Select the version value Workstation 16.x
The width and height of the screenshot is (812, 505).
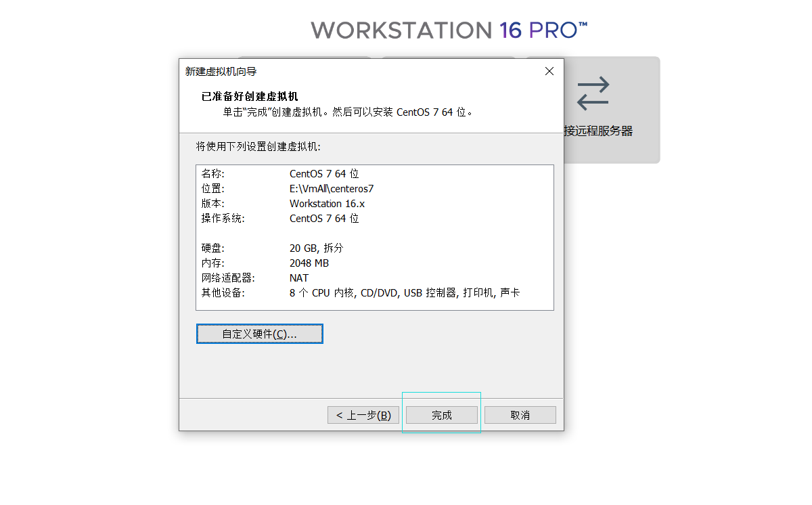tap(328, 204)
